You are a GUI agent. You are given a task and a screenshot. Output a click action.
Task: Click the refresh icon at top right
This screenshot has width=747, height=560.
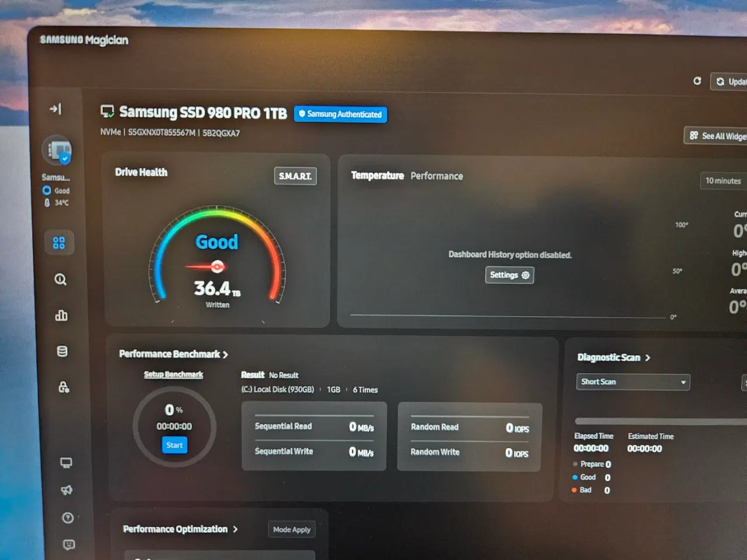(697, 81)
